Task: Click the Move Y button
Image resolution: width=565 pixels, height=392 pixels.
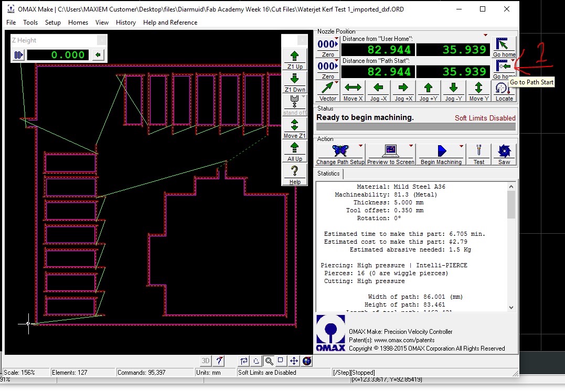Action: (x=478, y=91)
